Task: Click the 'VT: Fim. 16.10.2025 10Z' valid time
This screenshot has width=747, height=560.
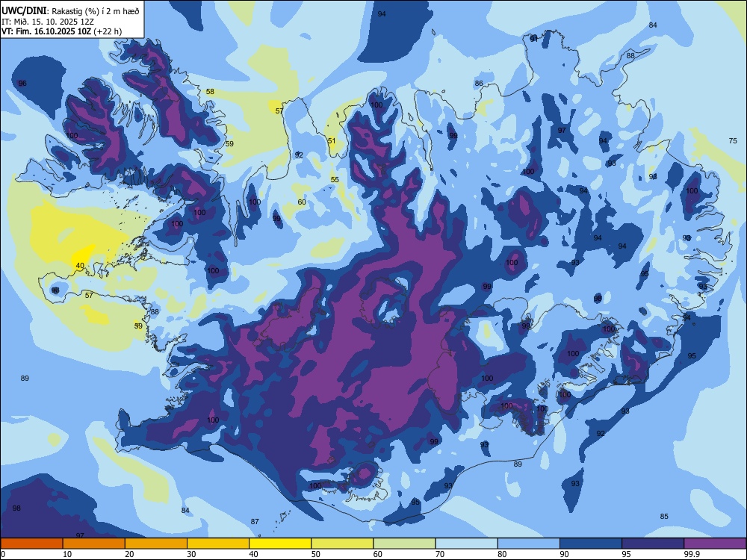Action: pos(46,31)
